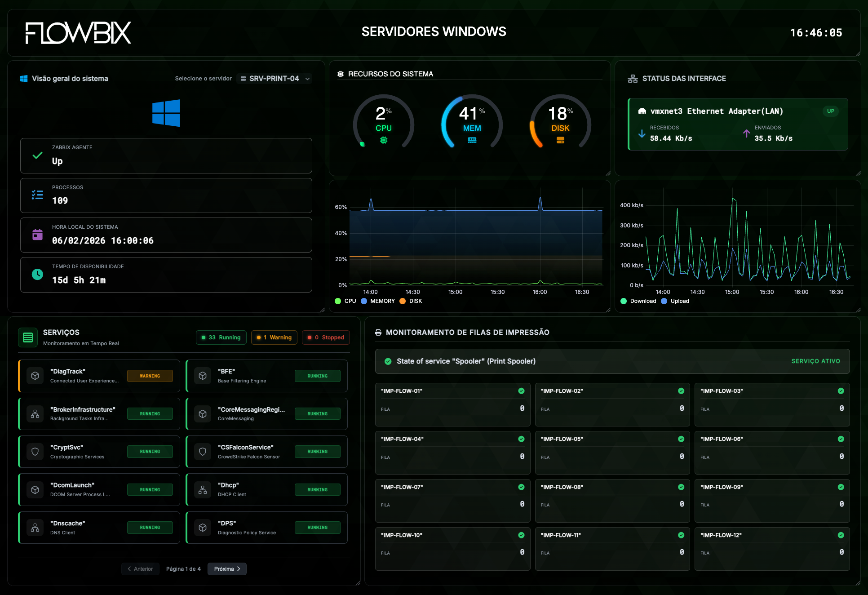Click the Anterior page button
Screen dimensions: 868x595
coord(140,569)
